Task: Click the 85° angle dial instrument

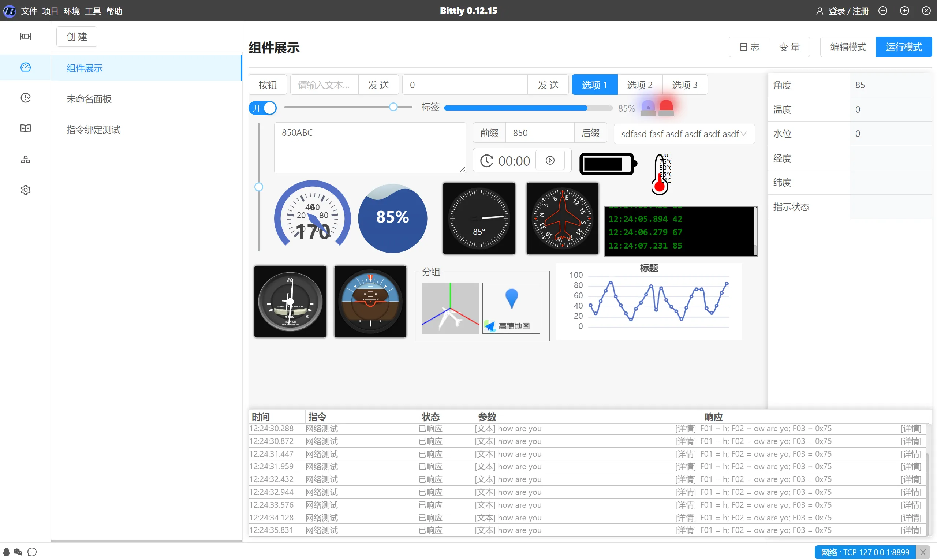Action: tap(479, 219)
